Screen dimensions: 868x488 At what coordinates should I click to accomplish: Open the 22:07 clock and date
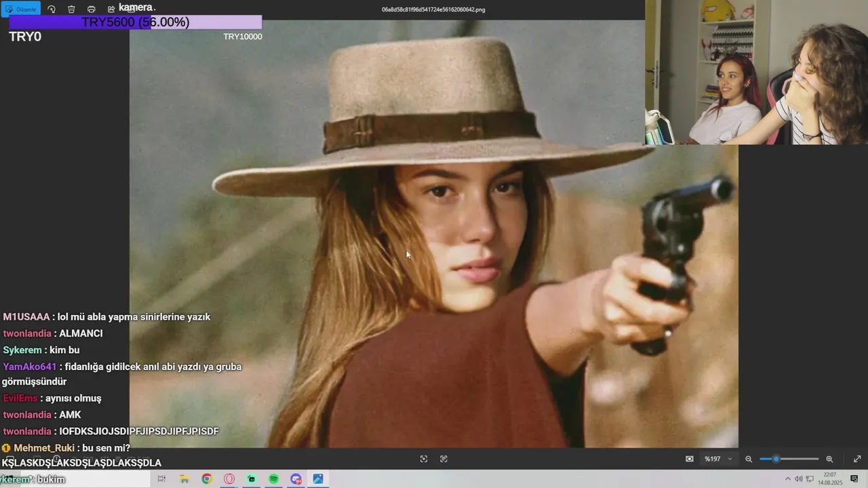point(830,479)
